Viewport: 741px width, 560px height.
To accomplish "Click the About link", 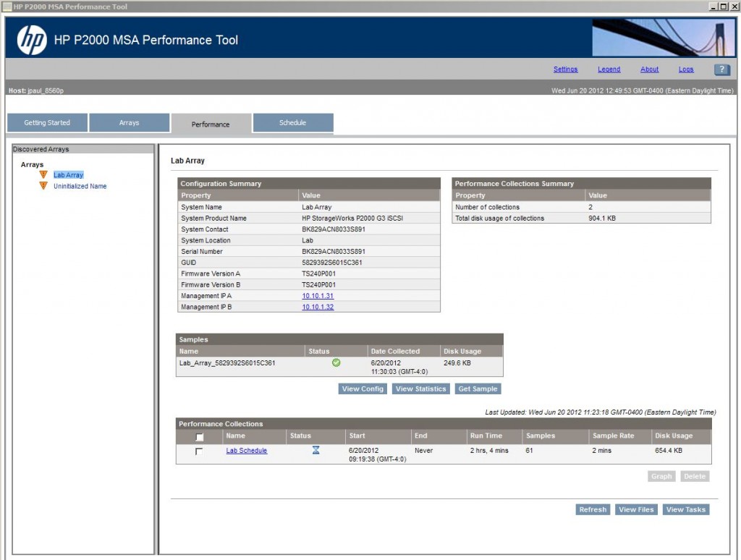I will 649,69.
